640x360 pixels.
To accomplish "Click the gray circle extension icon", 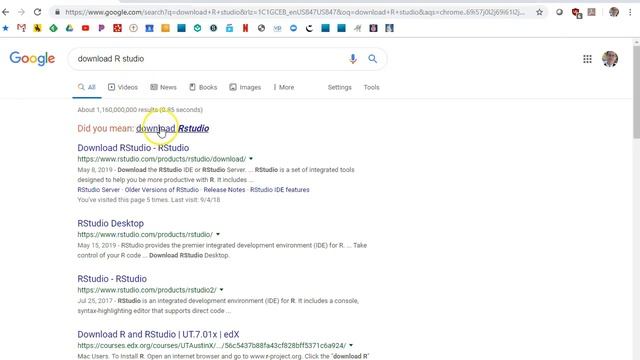I will click(x=560, y=12).
